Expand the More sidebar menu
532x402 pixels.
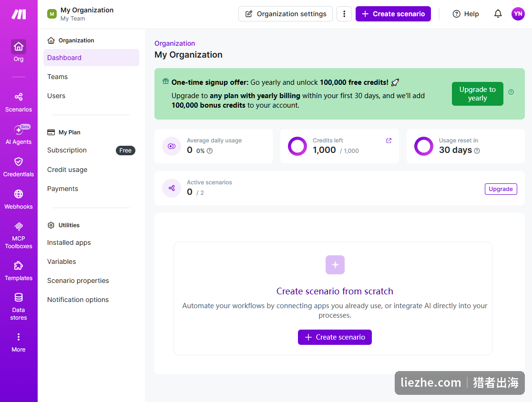pyautogui.click(x=19, y=342)
